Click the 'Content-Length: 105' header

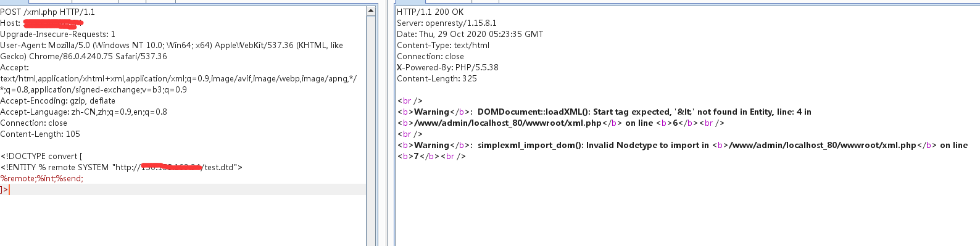[40, 134]
